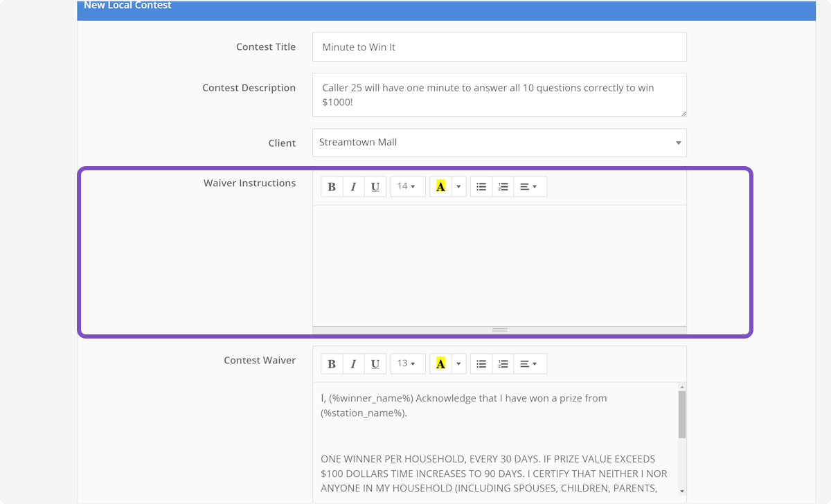
Task: Apply bold in the Contest Waiver toolbar
Action: [x=332, y=363]
